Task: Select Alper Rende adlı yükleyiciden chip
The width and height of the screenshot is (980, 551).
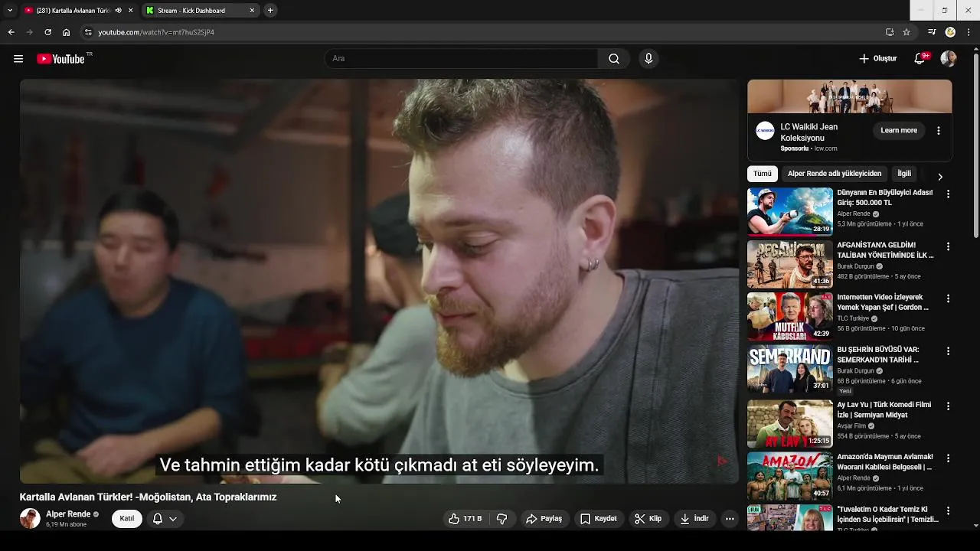Action: (835, 174)
